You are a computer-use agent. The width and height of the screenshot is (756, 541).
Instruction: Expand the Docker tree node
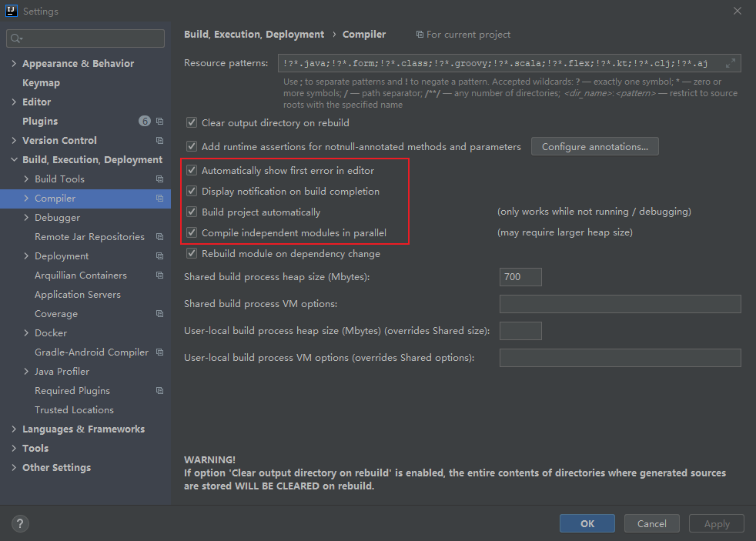coord(26,333)
